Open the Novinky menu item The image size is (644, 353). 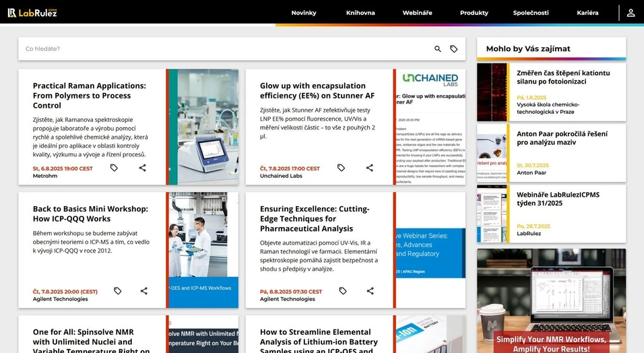click(x=303, y=13)
